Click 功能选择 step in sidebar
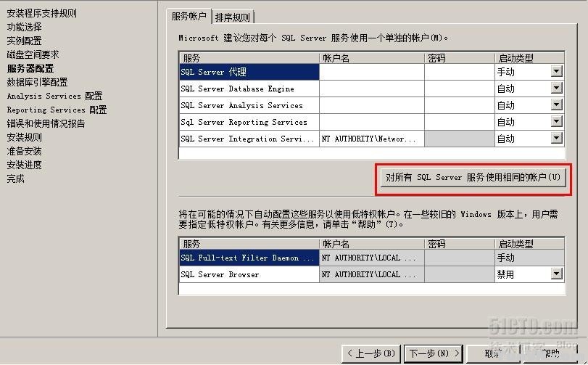 pos(25,27)
